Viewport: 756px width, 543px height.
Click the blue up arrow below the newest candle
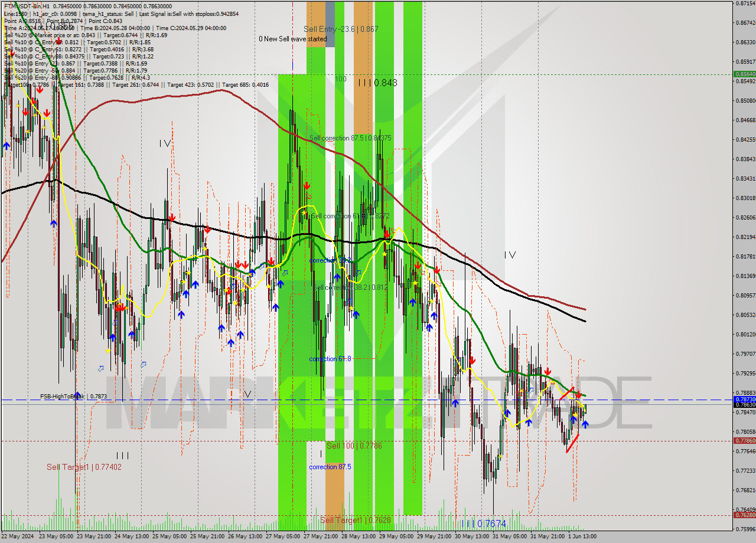pyautogui.click(x=585, y=424)
